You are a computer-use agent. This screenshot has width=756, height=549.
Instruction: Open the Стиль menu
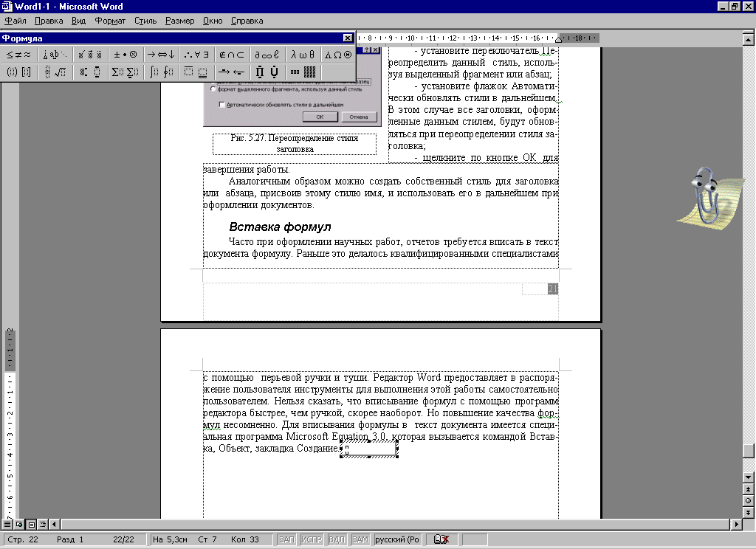tap(145, 21)
